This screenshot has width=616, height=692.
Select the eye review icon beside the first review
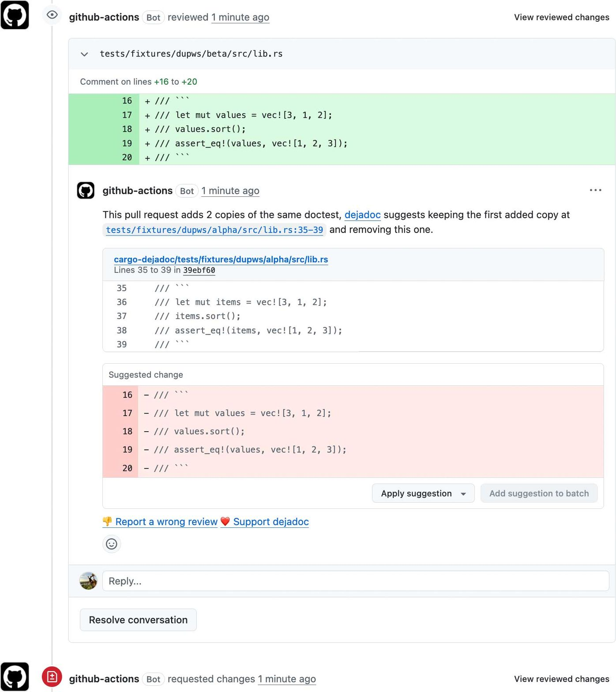[x=52, y=15]
